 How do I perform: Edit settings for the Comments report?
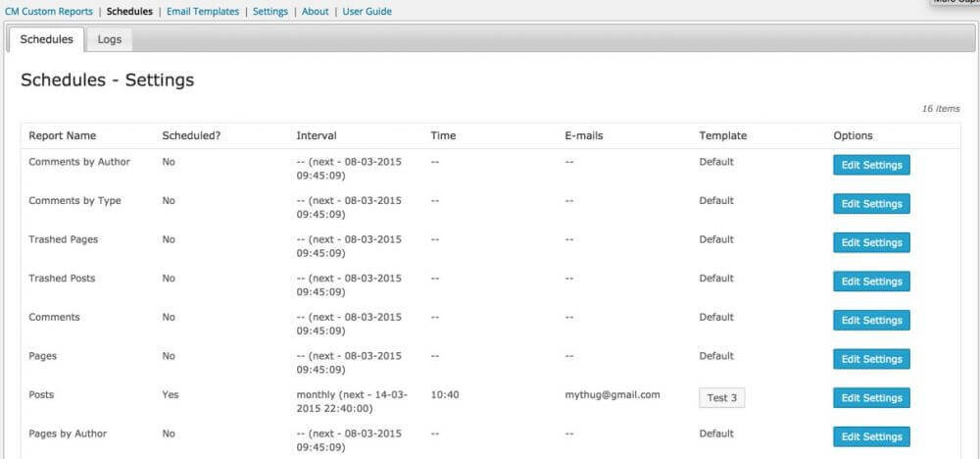click(x=871, y=321)
